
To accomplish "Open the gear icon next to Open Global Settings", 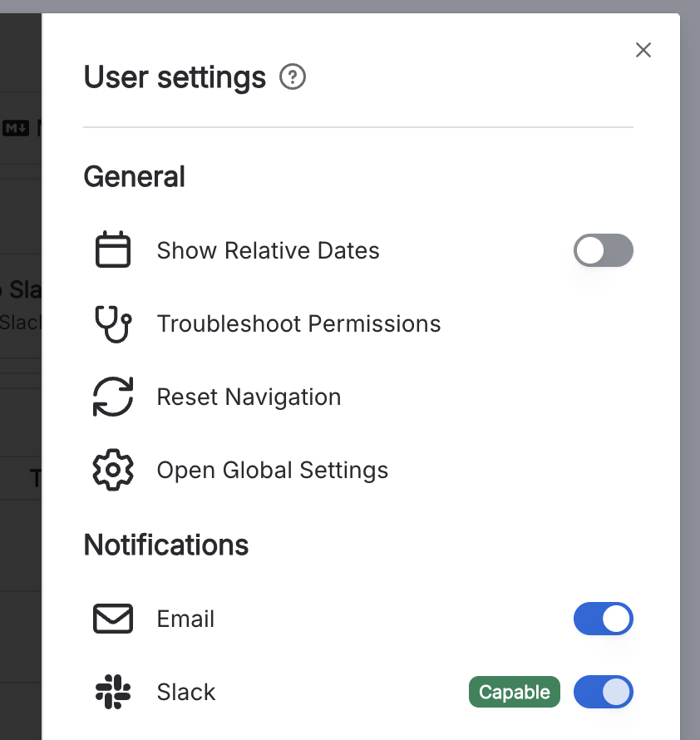I will [112, 470].
